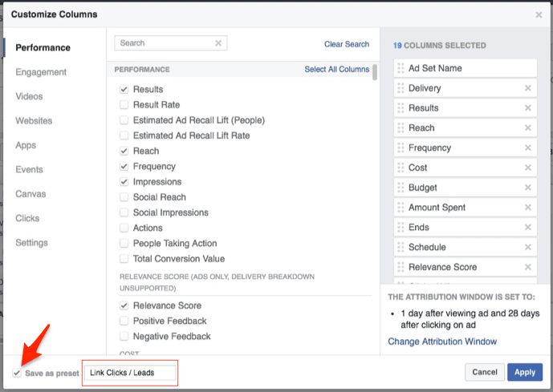
Task: Enable Estimated Ad Recall Lift Rate
Action: (x=124, y=135)
